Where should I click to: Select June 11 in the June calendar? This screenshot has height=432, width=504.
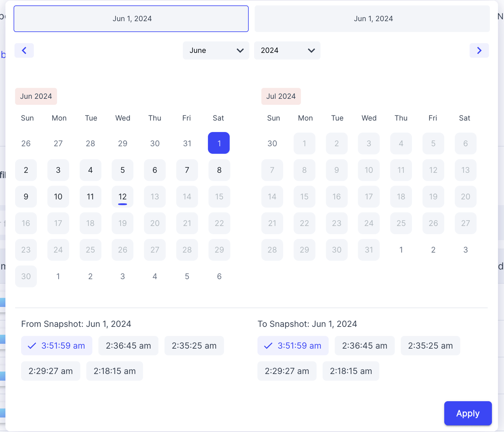[x=90, y=197]
